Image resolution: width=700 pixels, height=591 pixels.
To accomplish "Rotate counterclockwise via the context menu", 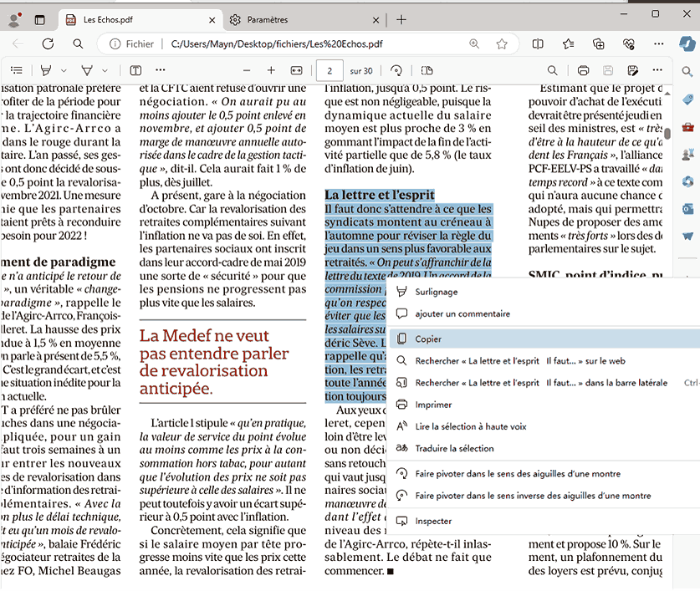I will [544, 496].
